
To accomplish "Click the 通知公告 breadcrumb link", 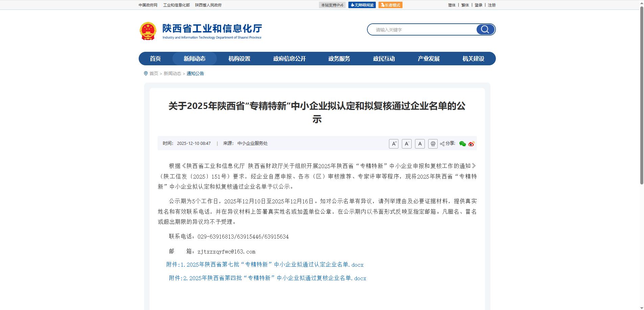I will click(195, 73).
